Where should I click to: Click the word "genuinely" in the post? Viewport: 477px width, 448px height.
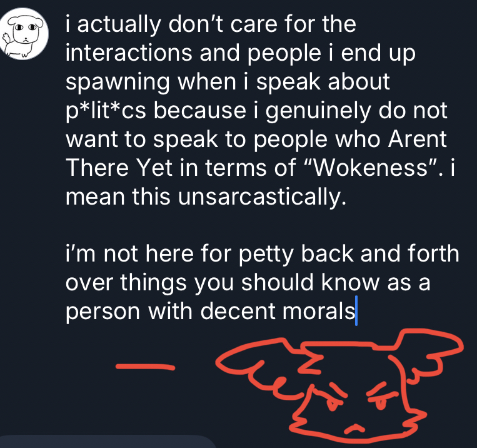(x=318, y=111)
